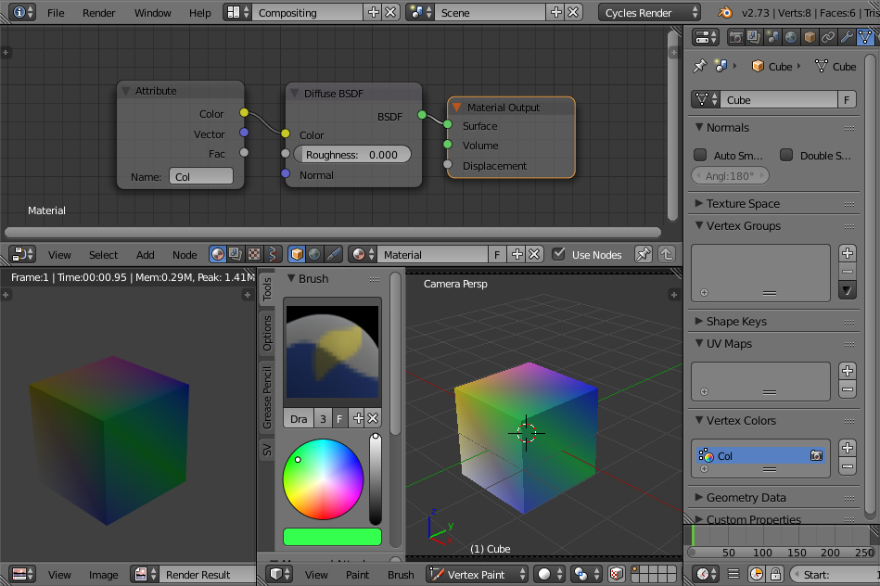Click the Cube object breadcrumb in properties
Screen dimensions: 880x586
tap(772, 66)
